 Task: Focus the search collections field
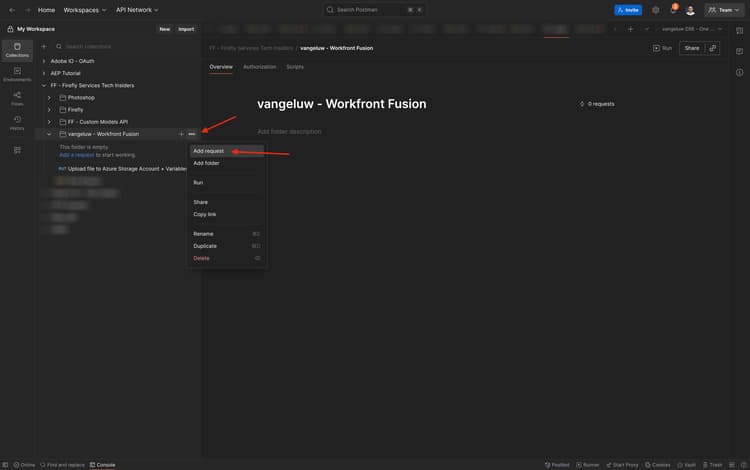coord(125,46)
